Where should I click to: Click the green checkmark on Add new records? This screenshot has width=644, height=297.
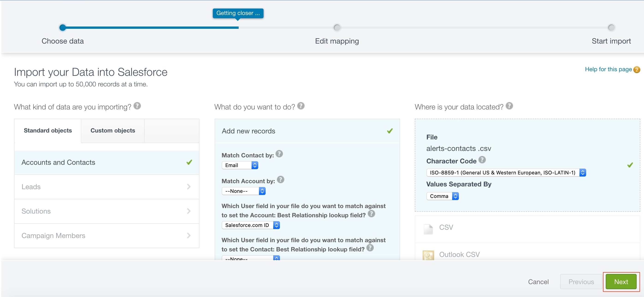[390, 131]
